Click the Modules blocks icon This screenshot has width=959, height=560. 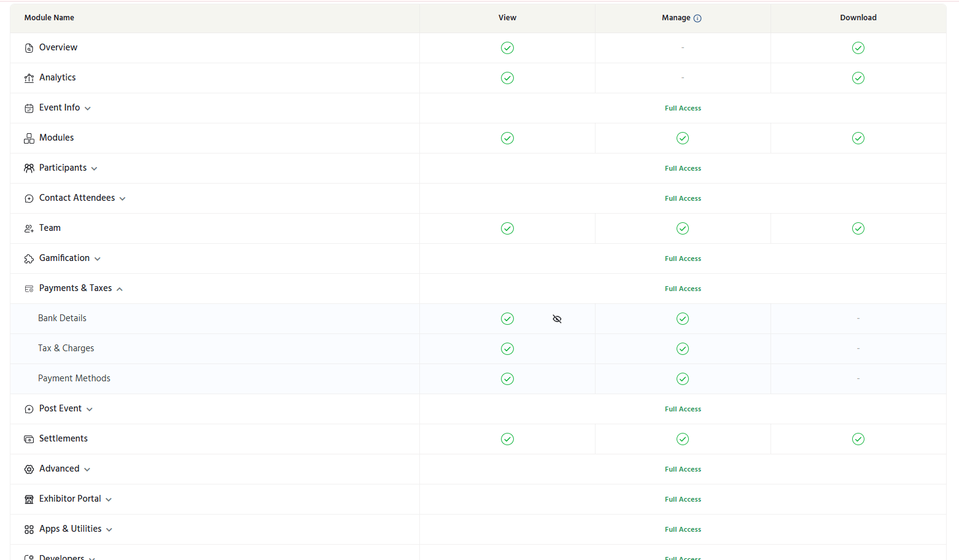29,138
